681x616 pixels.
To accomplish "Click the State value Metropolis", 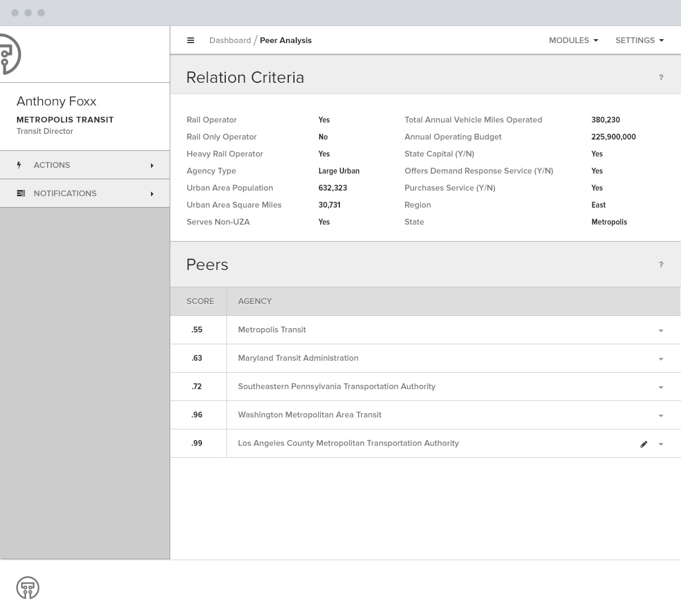I will pyautogui.click(x=609, y=222).
